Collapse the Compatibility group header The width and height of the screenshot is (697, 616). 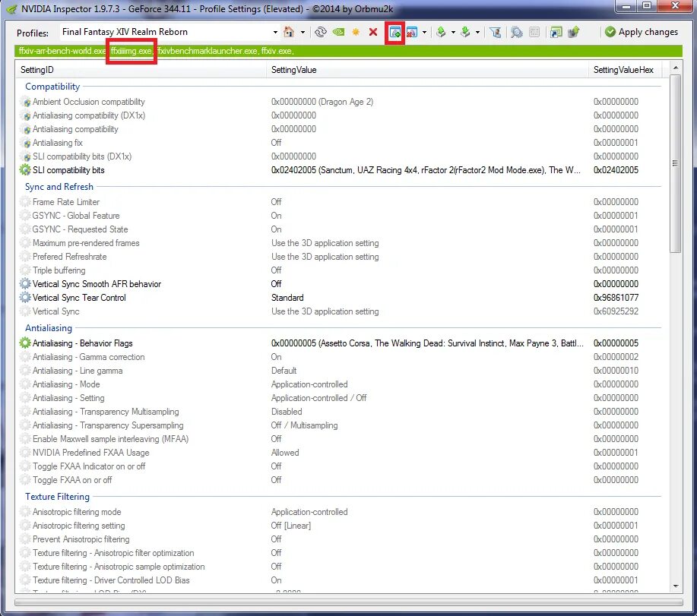[52, 86]
